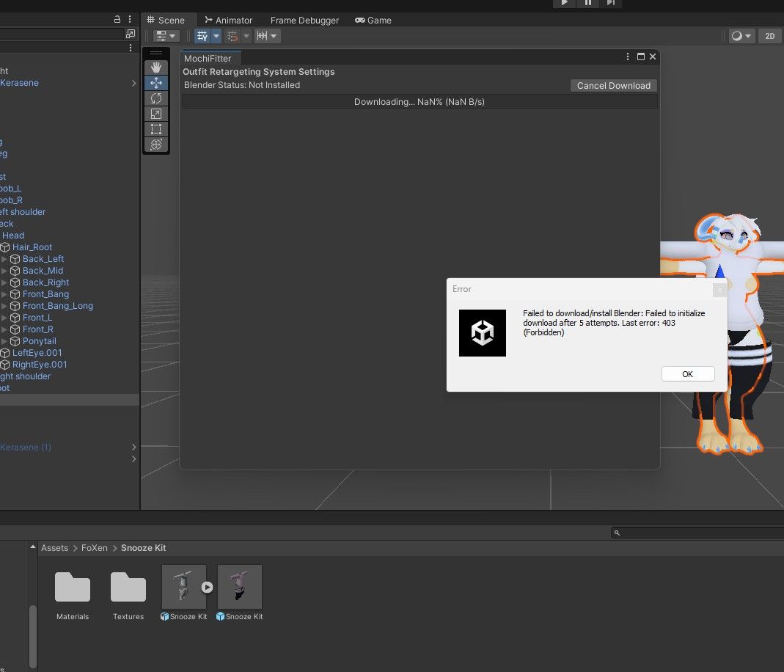Screen dimensions: 784x672
Task: Switch to the Scene tab
Action: tap(166, 20)
